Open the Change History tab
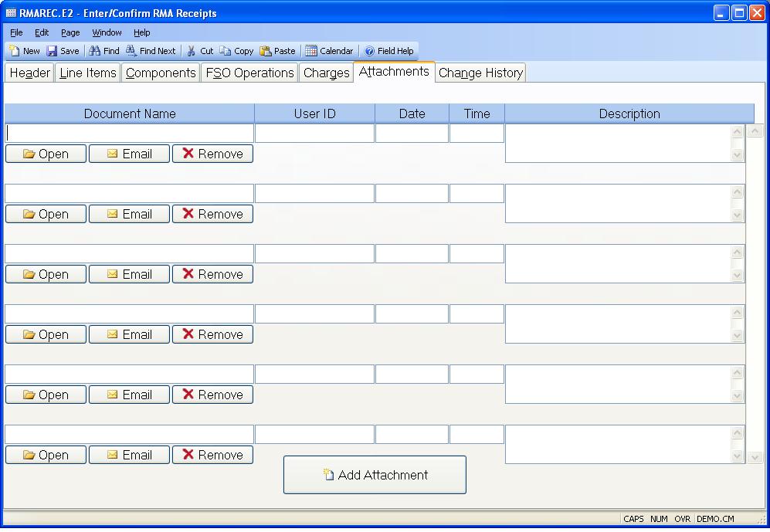 click(x=480, y=73)
